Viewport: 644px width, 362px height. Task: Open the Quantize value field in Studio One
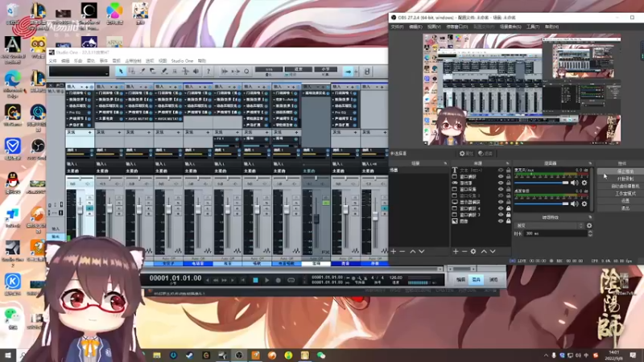tap(269, 69)
